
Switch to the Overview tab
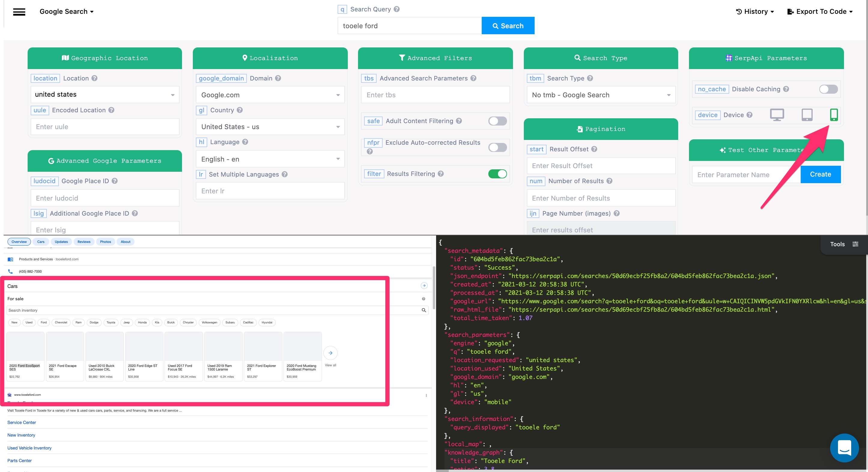(x=19, y=242)
